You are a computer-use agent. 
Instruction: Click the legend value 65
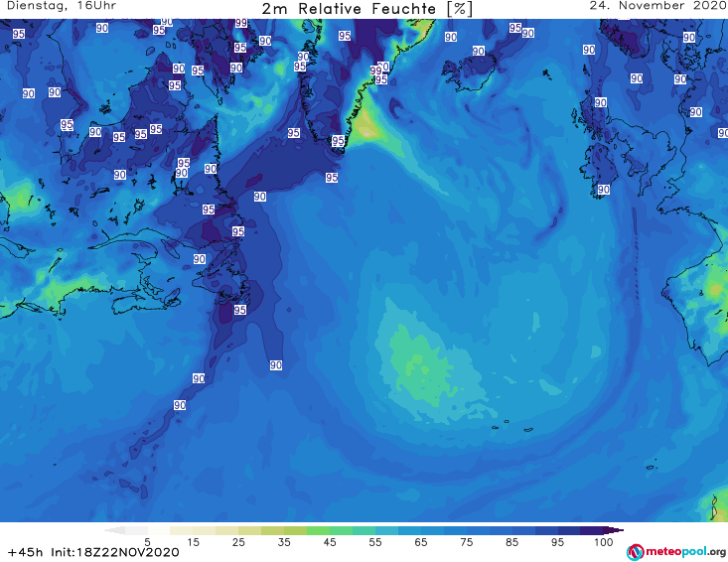pos(421,541)
